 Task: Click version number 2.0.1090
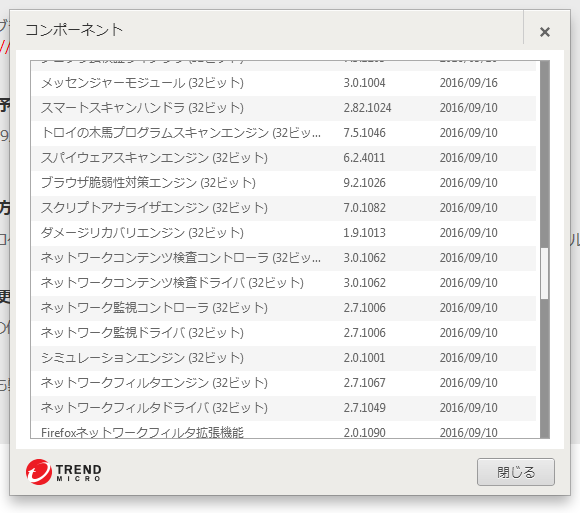point(364,432)
